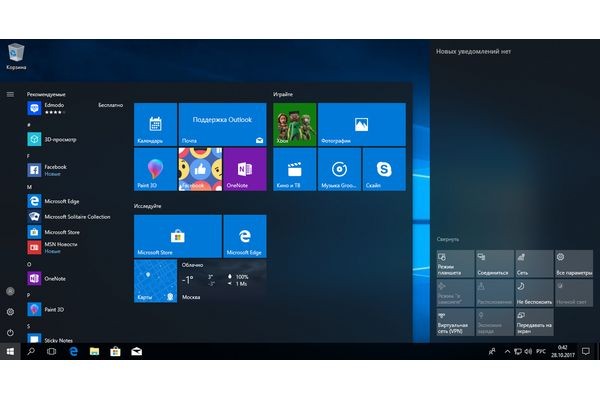
Task: Click the Start button on taskbar
Action: coord(10,351)
